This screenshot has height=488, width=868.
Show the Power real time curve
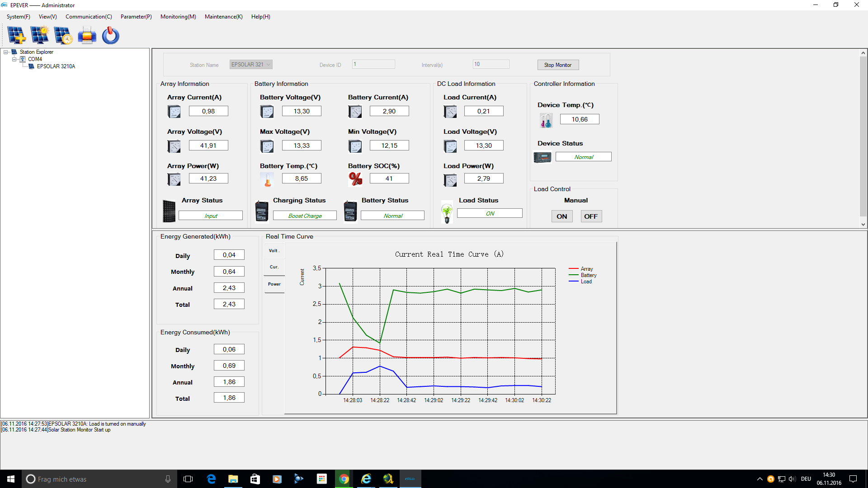click(274, 284)
